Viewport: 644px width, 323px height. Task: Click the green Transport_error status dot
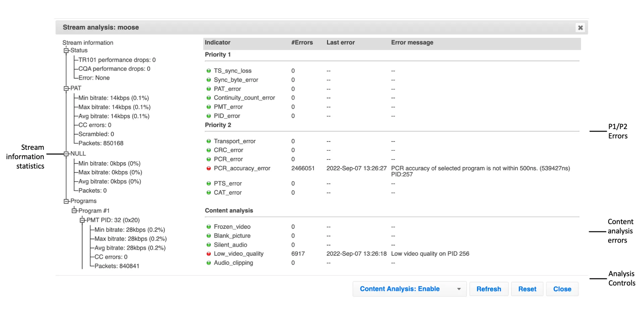point(209,141)
